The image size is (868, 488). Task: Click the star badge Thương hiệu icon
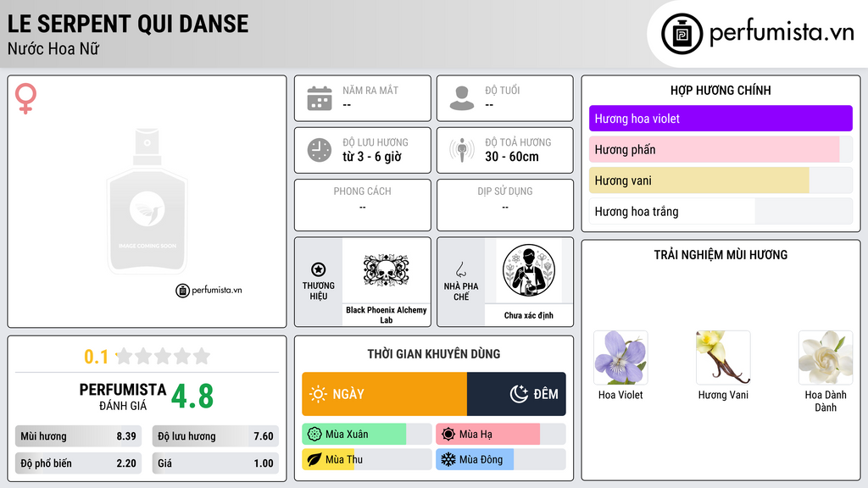319,269
